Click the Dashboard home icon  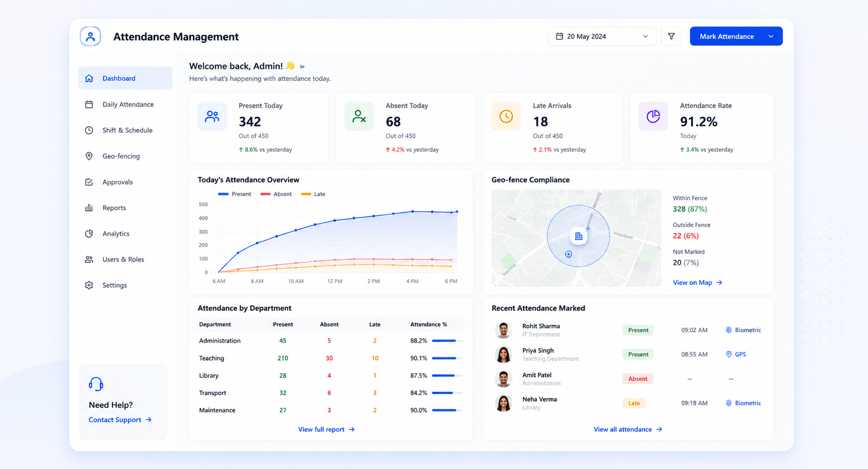(x=89, y=78)
